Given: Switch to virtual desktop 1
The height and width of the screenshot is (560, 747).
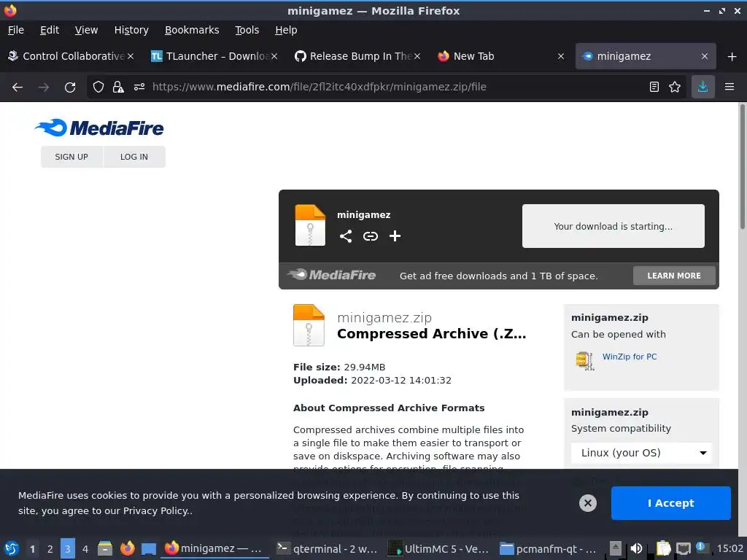Looking at the screenshot, I should [32, 549].
